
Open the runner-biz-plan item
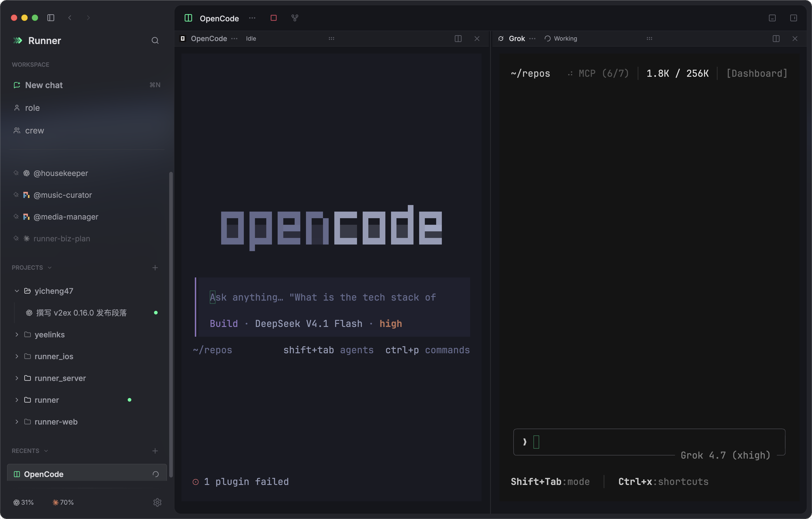(x=87, y=239)
